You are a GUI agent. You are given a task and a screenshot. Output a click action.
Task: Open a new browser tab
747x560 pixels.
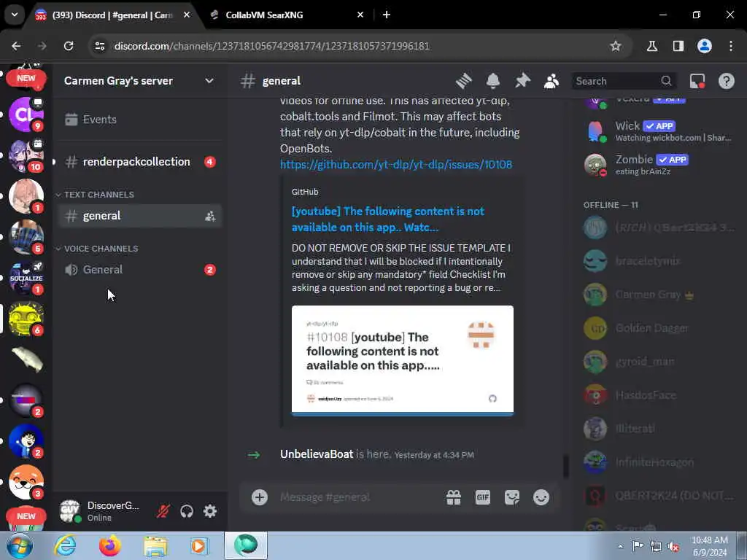pyautogui.click(x=387, y=15)
